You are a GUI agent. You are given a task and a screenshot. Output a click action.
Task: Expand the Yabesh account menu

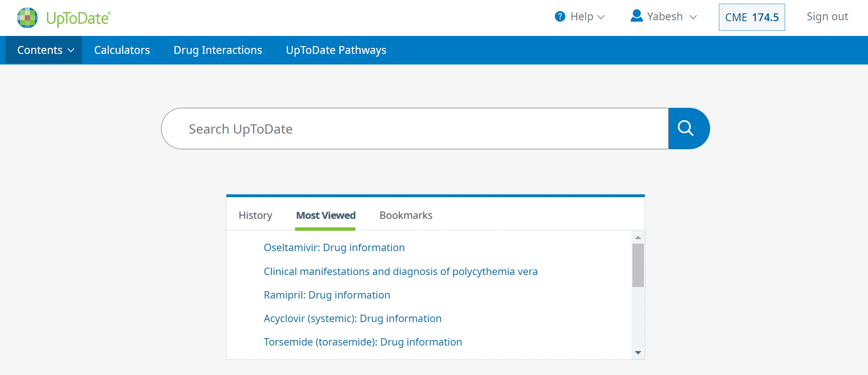click(x=664, y=17)
